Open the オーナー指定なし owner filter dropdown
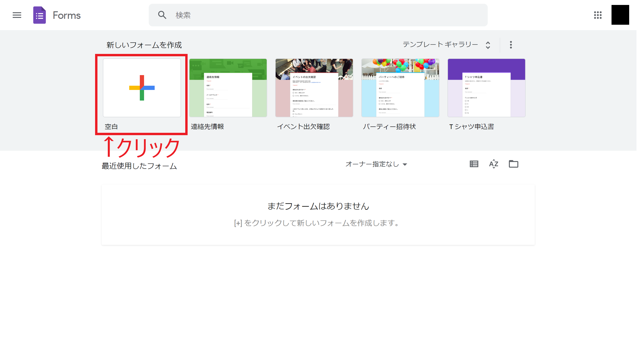 click(376, 164)
